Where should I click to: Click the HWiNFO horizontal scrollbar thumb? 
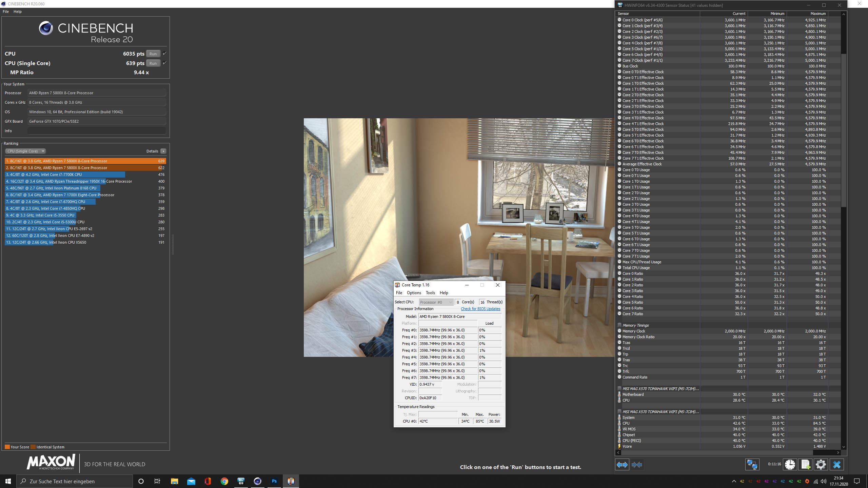(x=717, y=452)
